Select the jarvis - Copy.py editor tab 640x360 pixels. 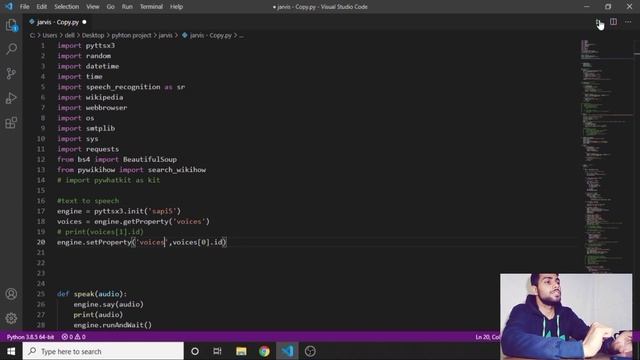coord(57,22)
